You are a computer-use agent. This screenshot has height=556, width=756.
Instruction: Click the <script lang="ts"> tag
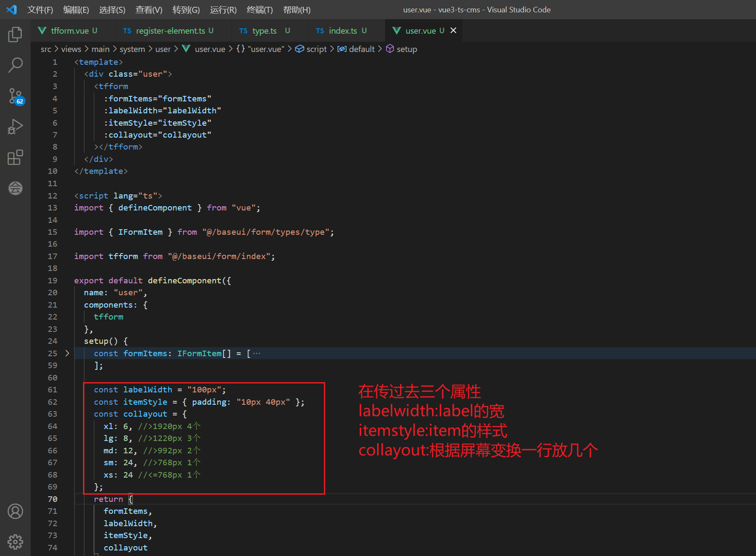pyautogui.click(x=118, y=196)
